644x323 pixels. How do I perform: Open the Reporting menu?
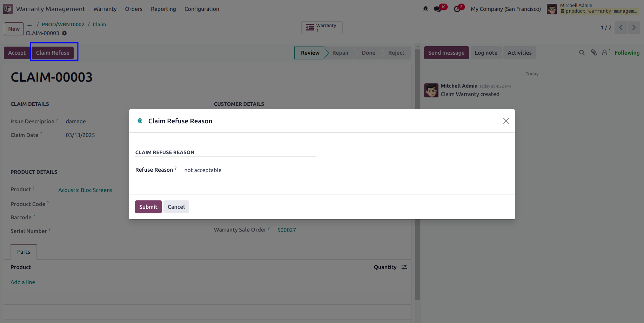pyautogui.click(x=163, y=9)
